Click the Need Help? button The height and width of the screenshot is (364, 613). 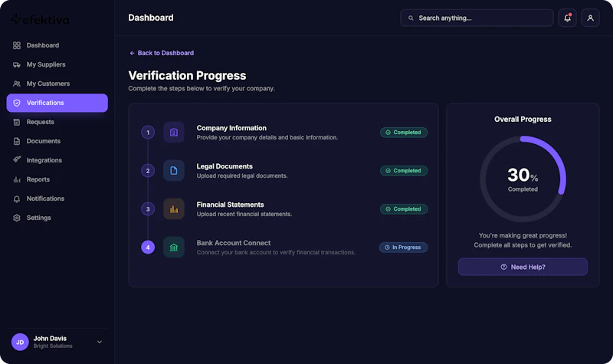pyautogui.click(x=523, y=267)
